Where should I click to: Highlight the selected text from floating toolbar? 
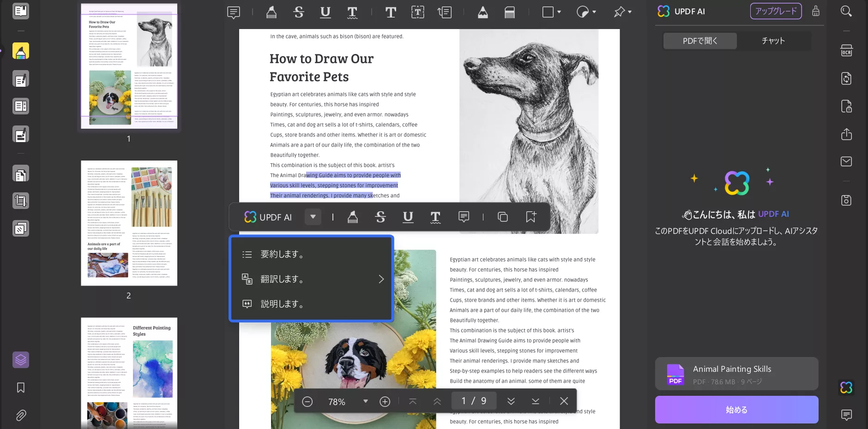(x=353, y=217)
